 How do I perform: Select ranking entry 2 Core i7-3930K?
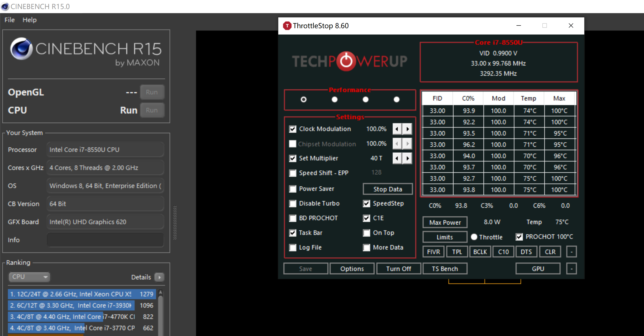[x=82, y=305]
